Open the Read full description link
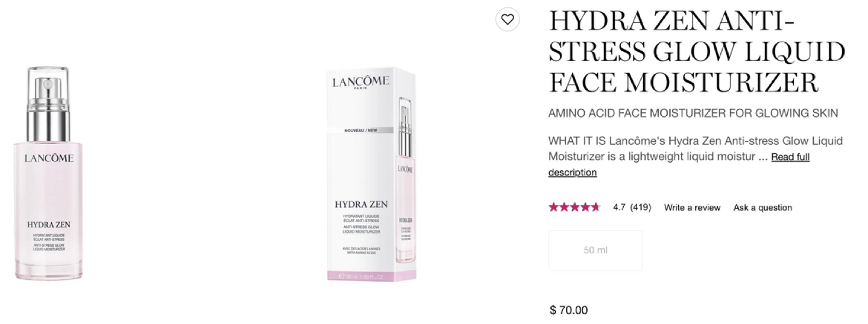Screen dimensions: 868x324 (679, 165)
